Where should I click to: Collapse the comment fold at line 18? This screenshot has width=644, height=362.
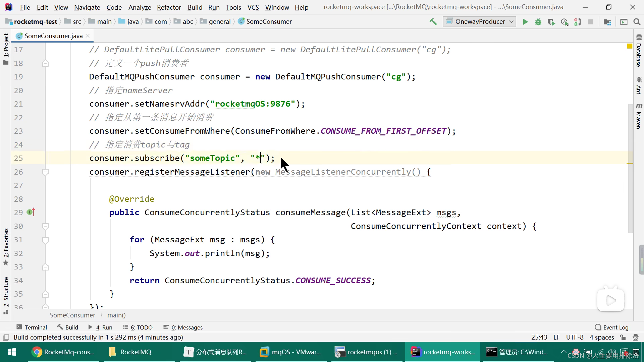(46, 63)
